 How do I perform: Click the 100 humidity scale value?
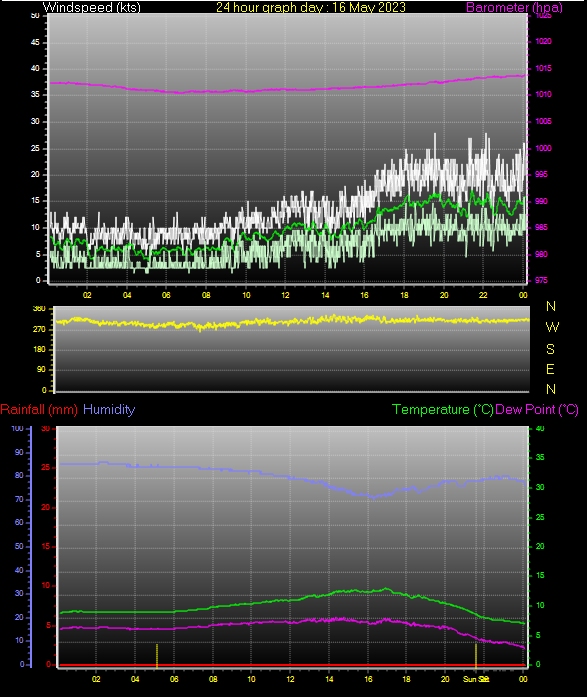[x=17, y=429]
